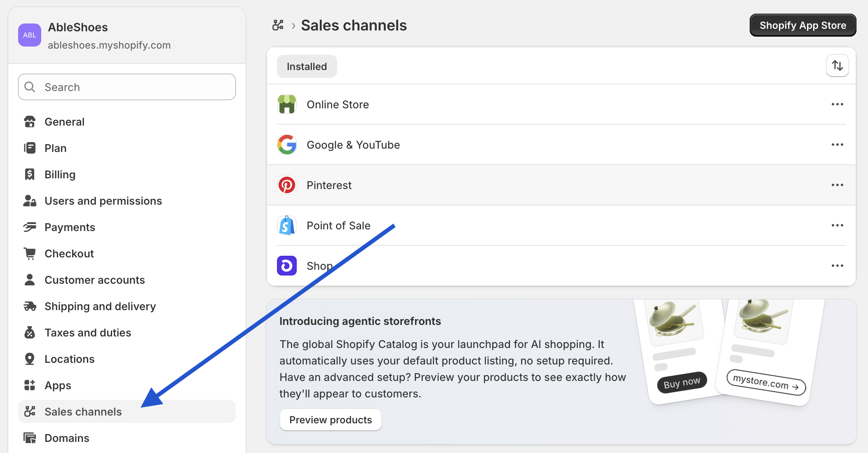This screenshot has width=868, height=453.
Task: Go to Shipping and delivery settings
Action: point(100,306)
